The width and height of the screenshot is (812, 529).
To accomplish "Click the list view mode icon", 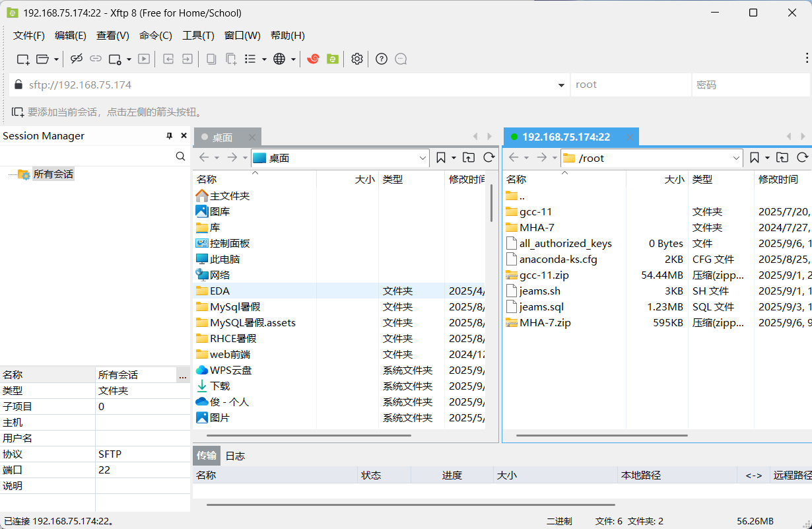I will pyautogui.click(x=250, y=59).
